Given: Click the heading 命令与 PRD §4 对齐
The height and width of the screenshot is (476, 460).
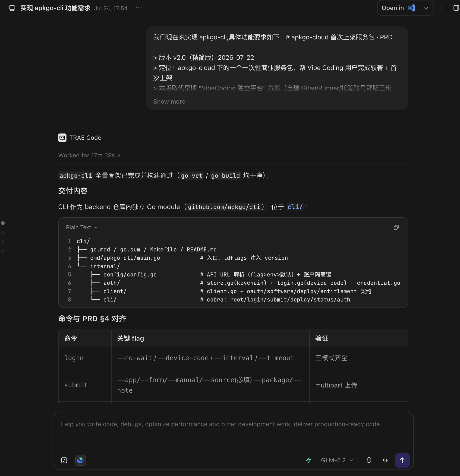Looking at the screenshot, I should (x=92, y=319).
